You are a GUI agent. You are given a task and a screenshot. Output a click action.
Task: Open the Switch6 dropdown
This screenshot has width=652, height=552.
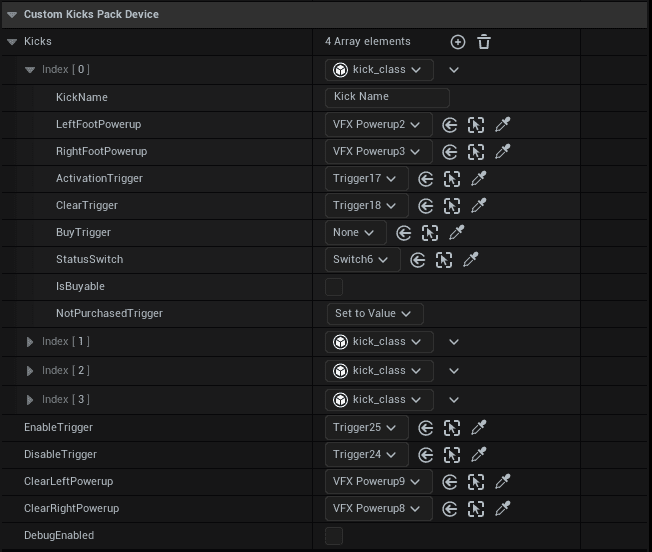[363, 260]
